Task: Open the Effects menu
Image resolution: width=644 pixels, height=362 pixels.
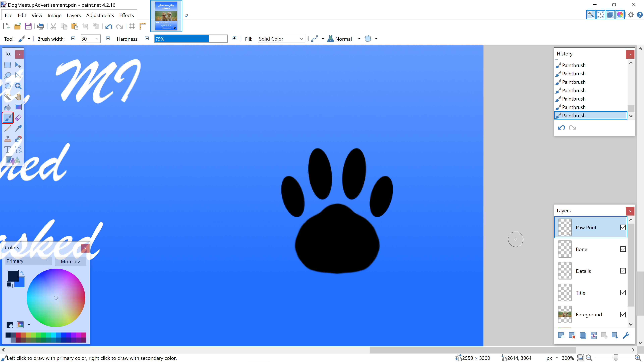Action: (126, 15)
